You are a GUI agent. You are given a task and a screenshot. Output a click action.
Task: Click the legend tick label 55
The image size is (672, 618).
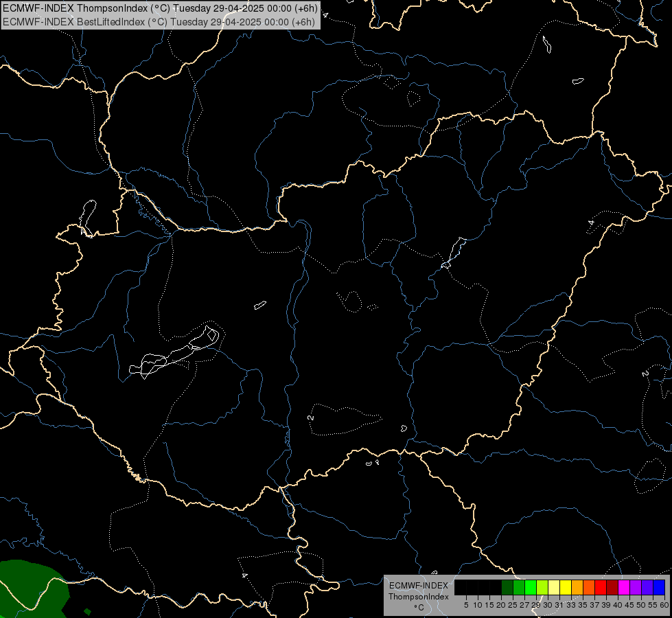coord(653,605)
